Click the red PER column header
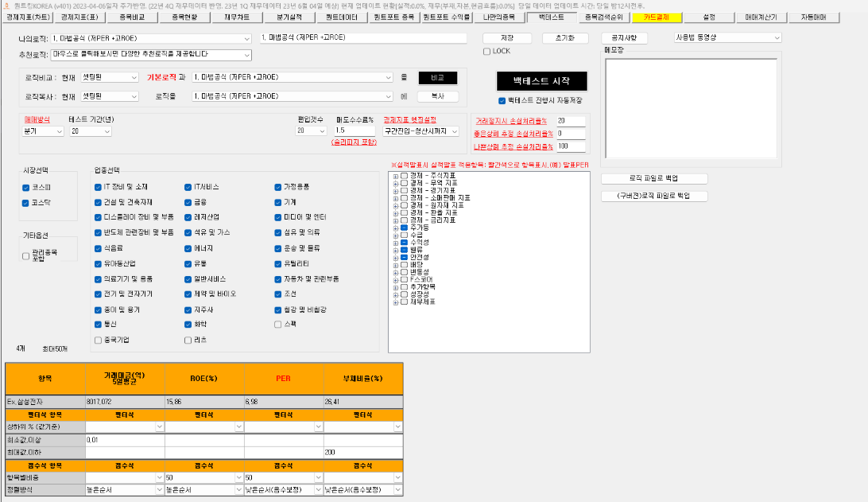The height and width of the screenshot is (502, 868). 284,379
